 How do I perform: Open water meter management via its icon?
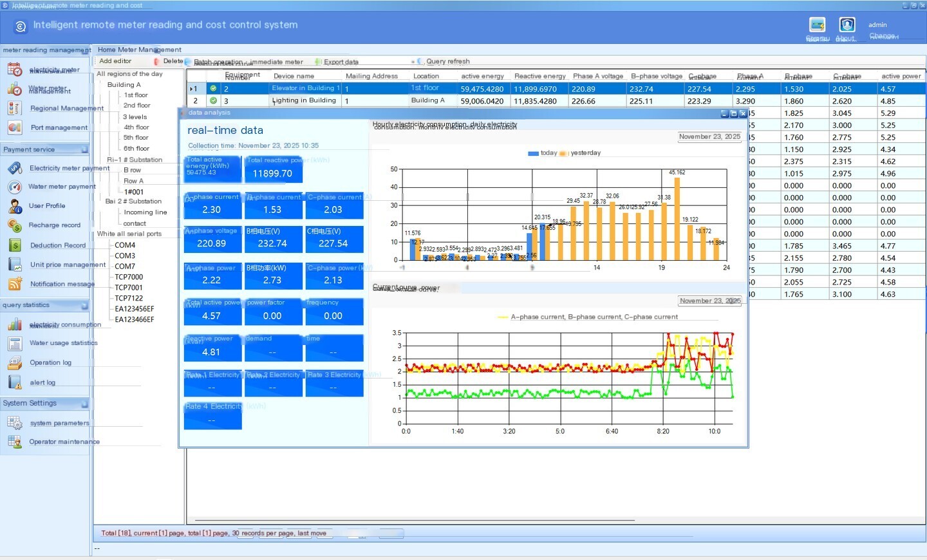click(x=14, y=89)
